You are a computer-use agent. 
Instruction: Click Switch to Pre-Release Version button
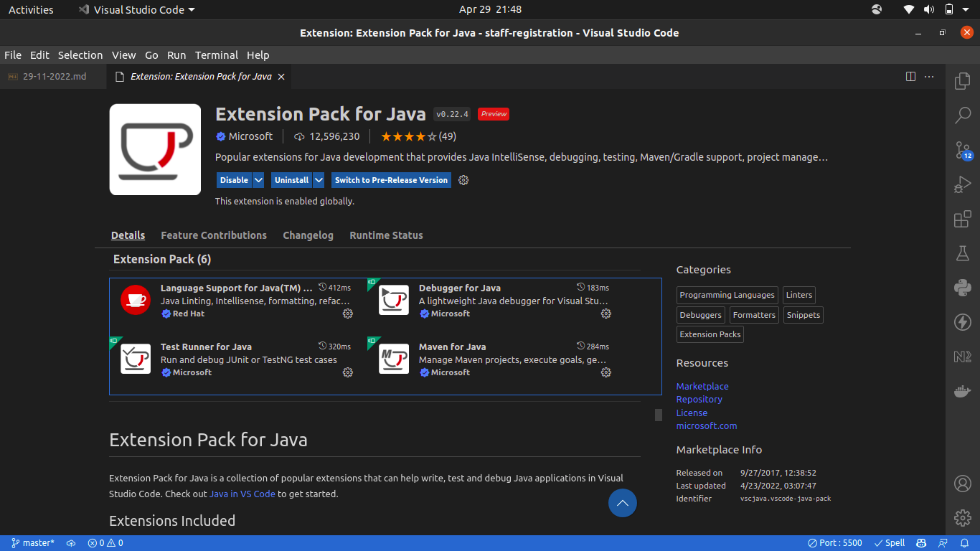click(x=391, y=180)
